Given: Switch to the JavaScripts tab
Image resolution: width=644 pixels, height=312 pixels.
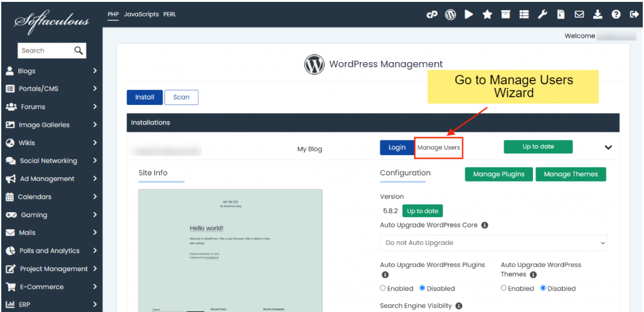Looking at the screenshot, I should (x=141, y=14).
